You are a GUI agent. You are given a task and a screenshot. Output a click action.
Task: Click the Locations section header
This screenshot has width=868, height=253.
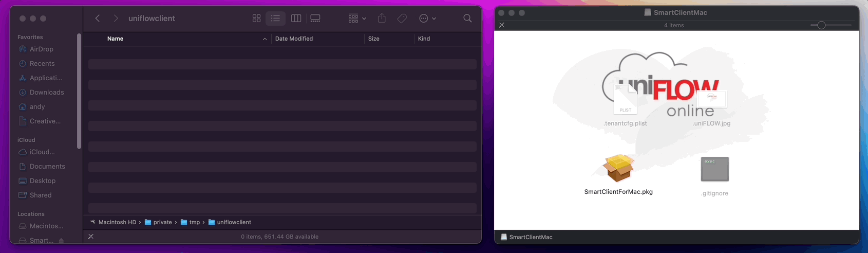[31, 214]
